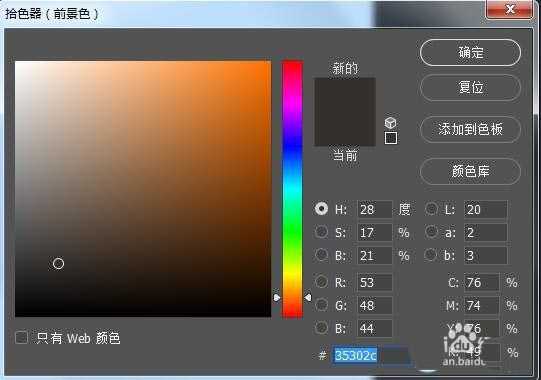Close the 拾色器 dialog with X
This screenshot has height=380, width=541.
click(510, 9)
